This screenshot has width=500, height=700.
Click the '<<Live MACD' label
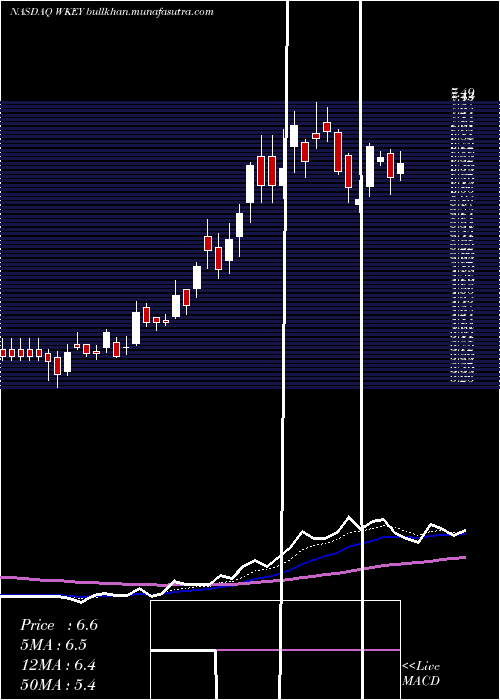coord(421,673)
